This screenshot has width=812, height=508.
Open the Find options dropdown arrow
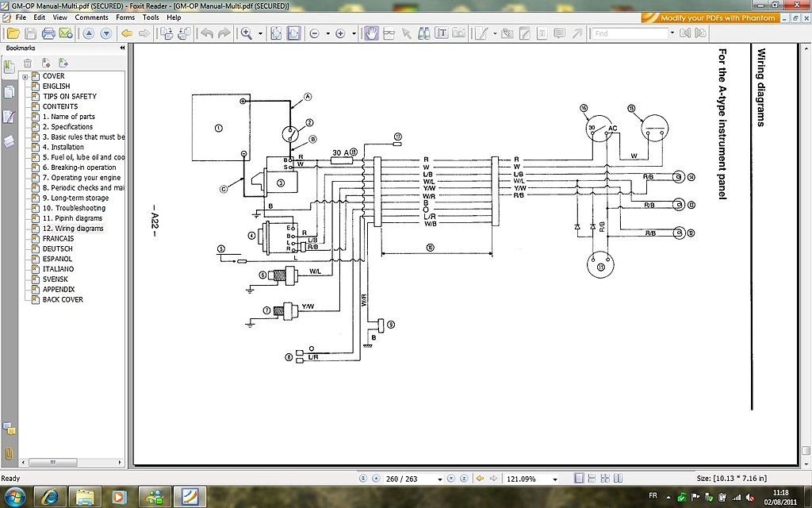click(672, 33)
